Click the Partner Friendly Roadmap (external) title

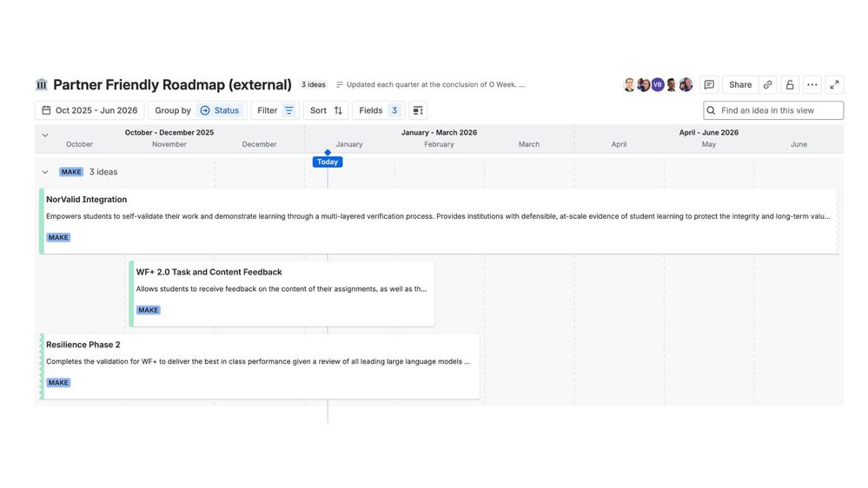[x=172, y=84]
